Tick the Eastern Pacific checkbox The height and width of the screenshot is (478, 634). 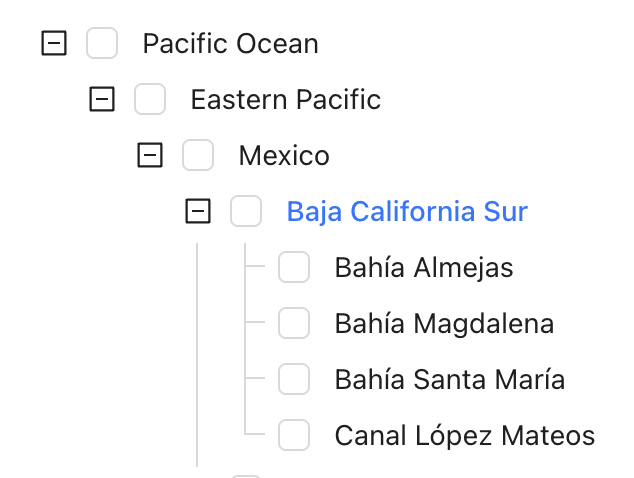point(150,100)
